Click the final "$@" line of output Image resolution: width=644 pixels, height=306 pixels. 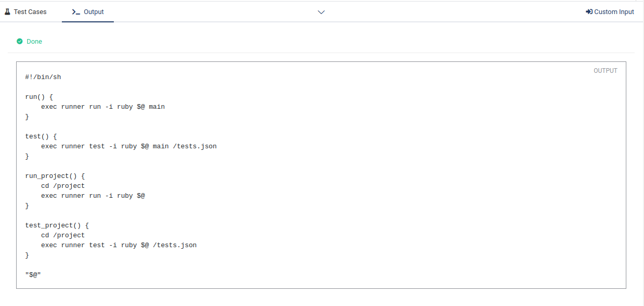click(33, 275)
